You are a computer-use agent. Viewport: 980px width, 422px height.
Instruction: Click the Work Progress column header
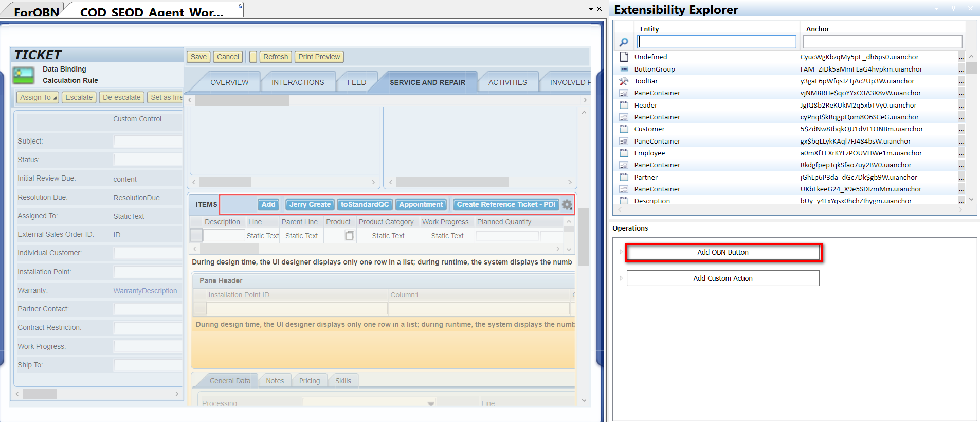tap(445, 222)
